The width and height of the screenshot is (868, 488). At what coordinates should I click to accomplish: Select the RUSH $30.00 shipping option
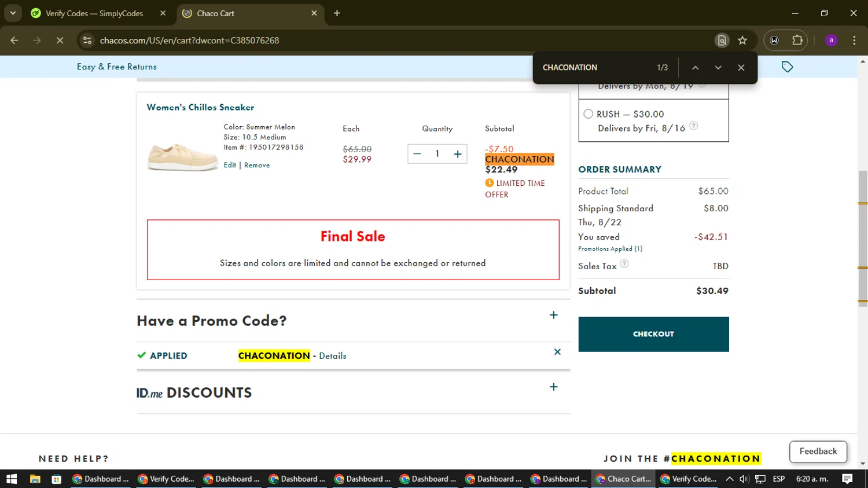point(589,114)
